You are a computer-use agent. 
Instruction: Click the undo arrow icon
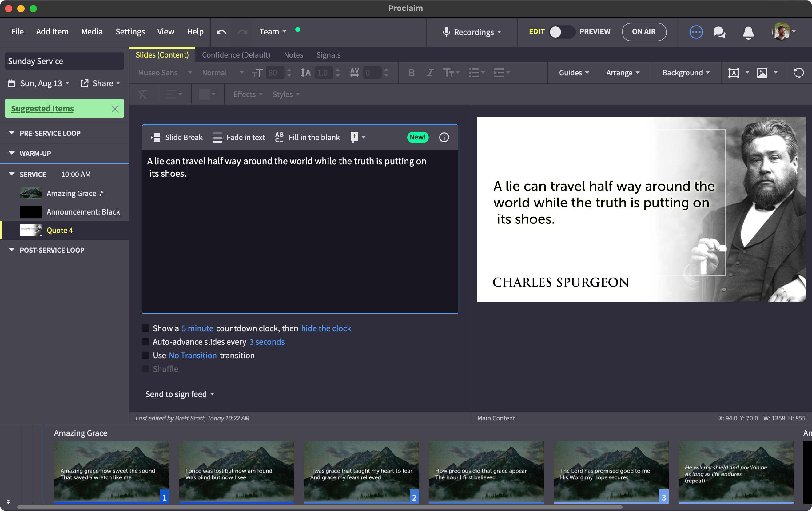pos(221,32)
